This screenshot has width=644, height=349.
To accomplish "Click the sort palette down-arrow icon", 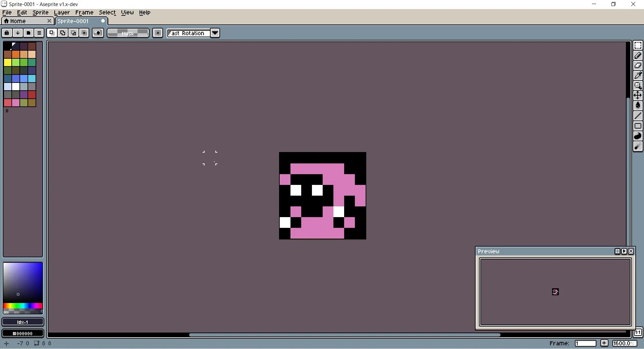I will [x=17, y=33].
